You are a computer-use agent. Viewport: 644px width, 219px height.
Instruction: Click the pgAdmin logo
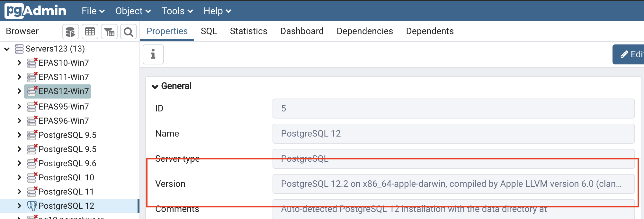(x=35, y=11)
